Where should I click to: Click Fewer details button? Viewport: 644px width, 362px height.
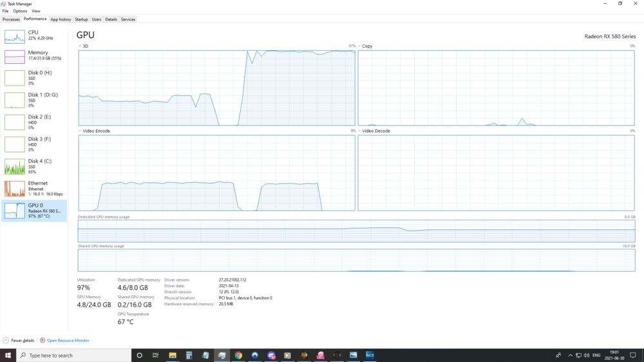19,340
